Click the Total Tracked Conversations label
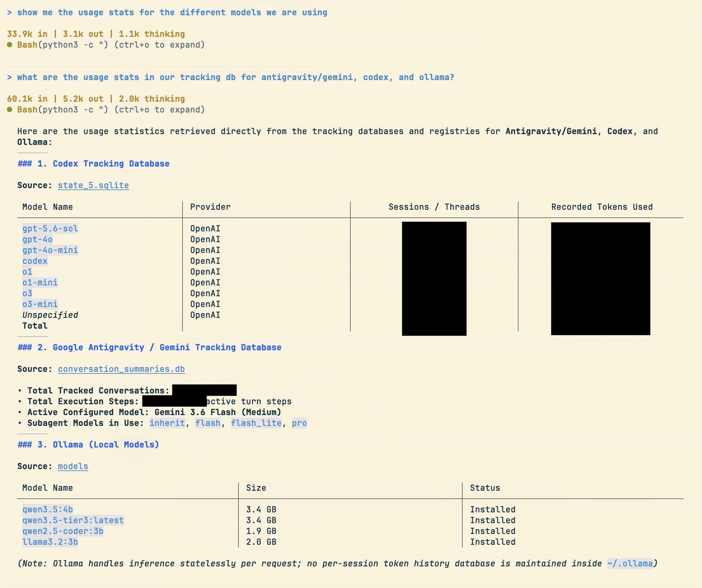 click(98, 391)
